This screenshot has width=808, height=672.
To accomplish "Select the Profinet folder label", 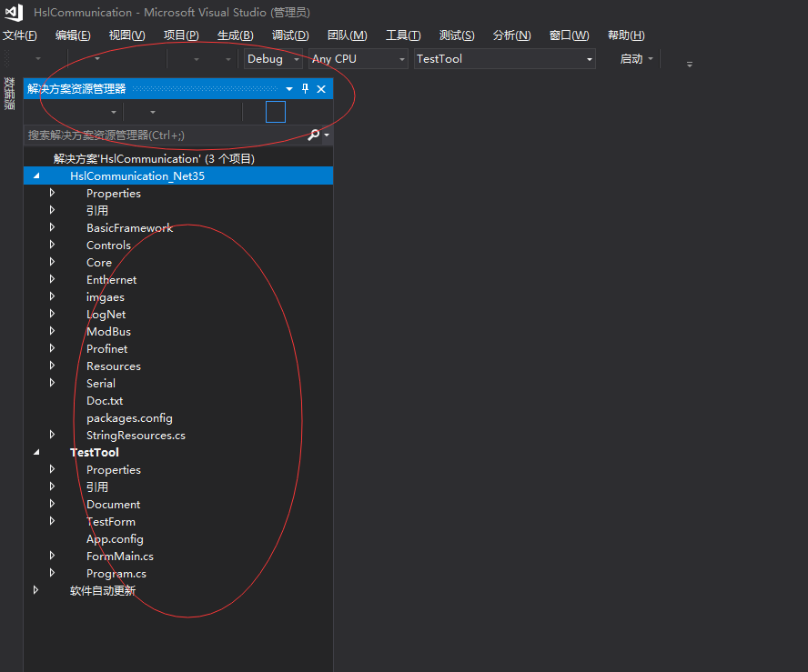I will point(106,348).
